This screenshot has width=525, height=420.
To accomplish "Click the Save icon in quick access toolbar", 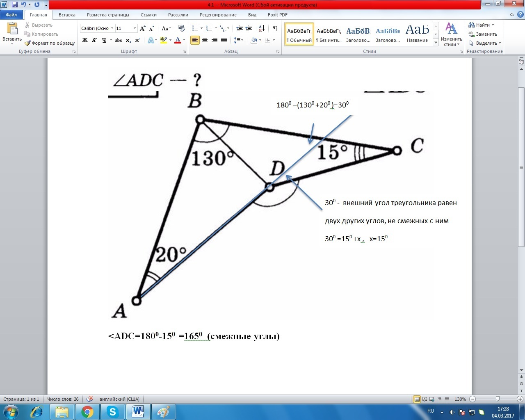I will 15,5.
